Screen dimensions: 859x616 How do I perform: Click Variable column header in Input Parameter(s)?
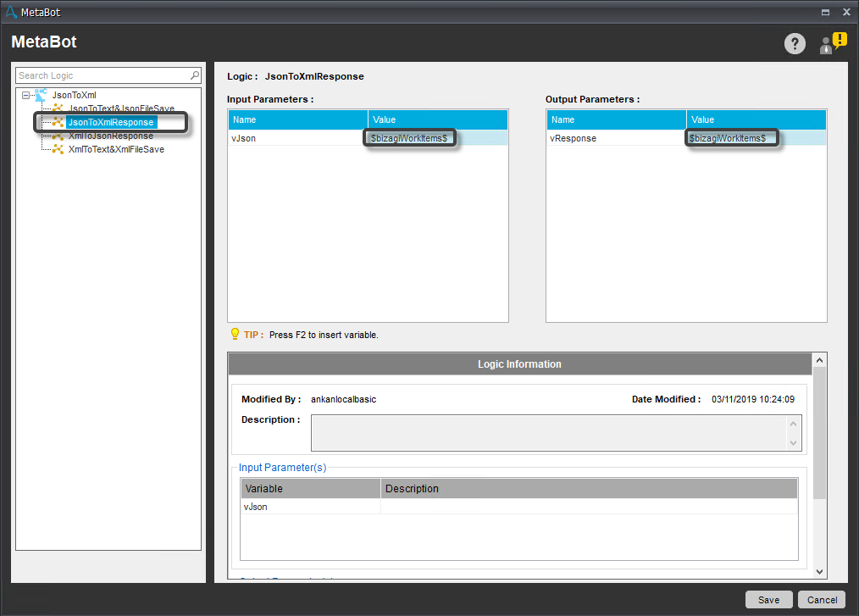(311, 488)
